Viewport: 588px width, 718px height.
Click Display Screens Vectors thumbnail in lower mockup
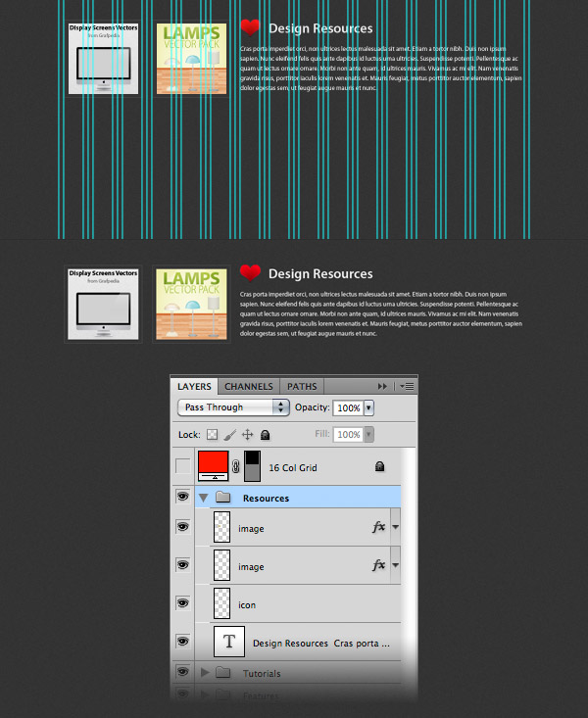point(103,304)
